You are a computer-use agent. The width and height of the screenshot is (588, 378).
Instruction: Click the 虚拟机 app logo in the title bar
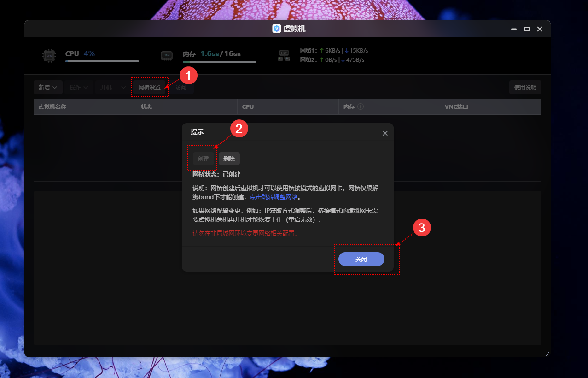point(276,29)
